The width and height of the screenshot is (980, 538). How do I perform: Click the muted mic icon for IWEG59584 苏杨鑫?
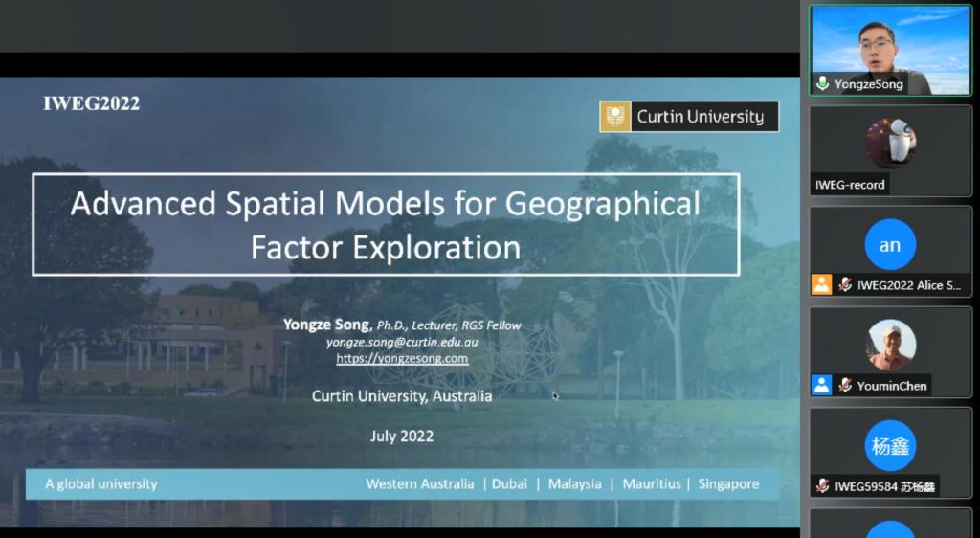[822, 486]
